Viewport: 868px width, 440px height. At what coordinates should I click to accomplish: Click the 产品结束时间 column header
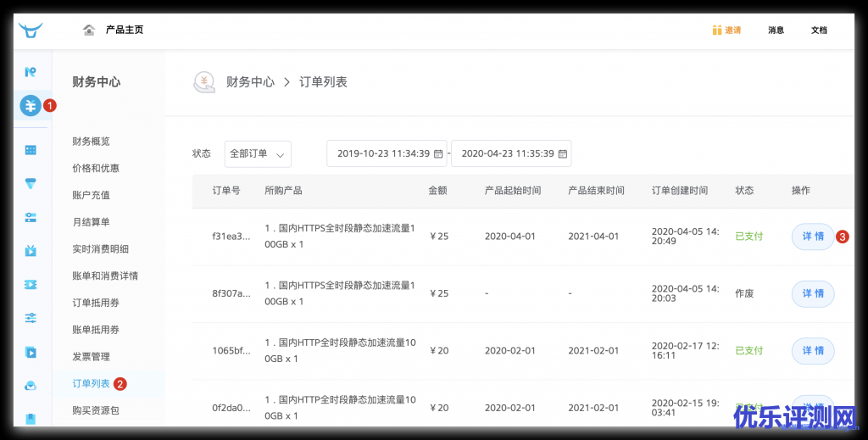[596, 191]
